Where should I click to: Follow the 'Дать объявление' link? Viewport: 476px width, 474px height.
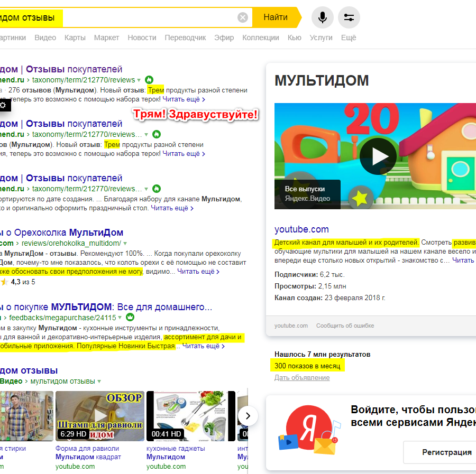pyautogui.click(x=301, y=378)
